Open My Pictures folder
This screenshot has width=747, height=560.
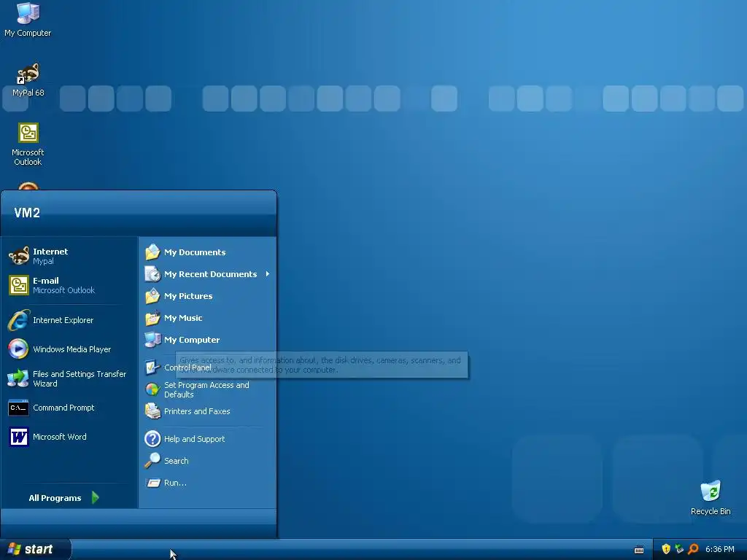[208, 296]
